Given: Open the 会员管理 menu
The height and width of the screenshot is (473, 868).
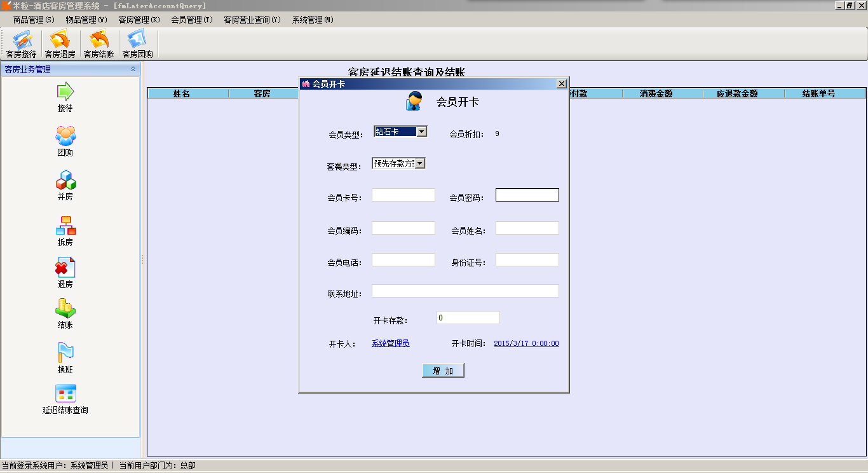Looking at the screenshot, I should pos(191,20).
